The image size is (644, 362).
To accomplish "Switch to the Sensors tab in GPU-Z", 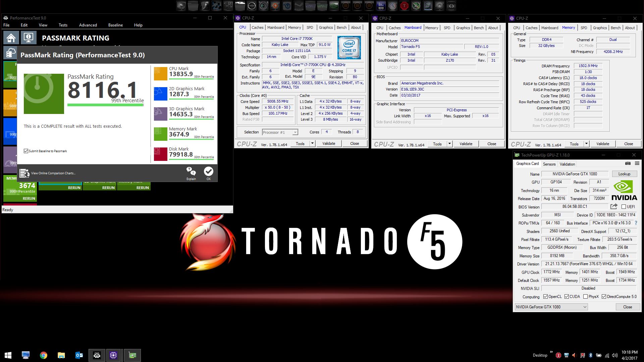I will [549, 164].
